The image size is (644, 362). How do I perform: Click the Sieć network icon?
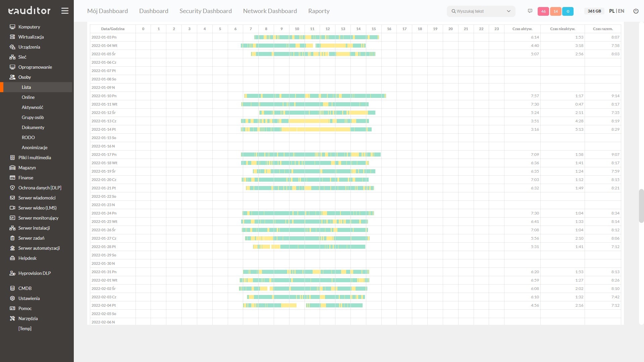[12, 57]
